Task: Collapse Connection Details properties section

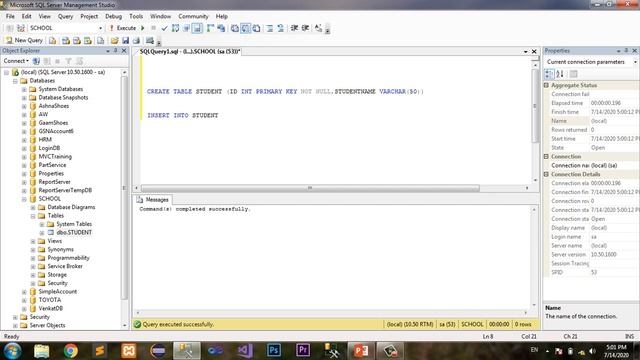Action: (x=546, y=174)
